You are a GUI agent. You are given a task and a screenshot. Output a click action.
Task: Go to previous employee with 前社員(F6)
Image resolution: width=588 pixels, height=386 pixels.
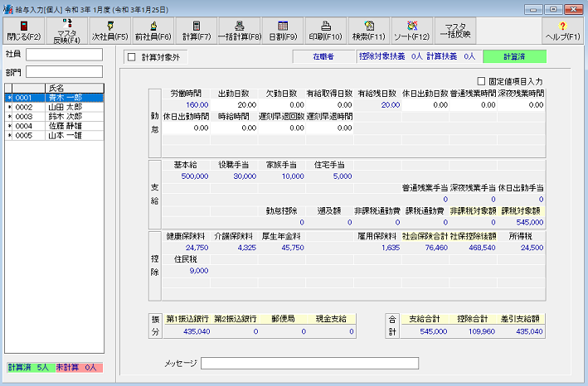(153, 31)
